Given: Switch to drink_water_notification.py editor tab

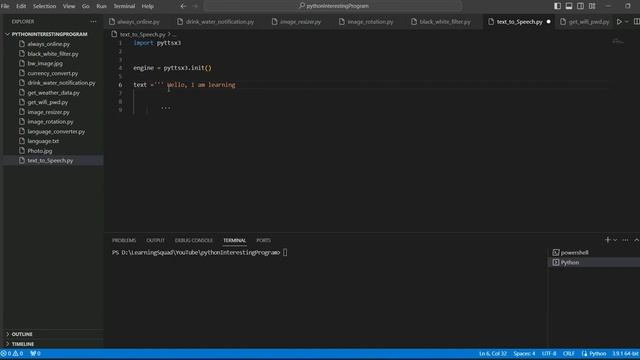Looking at the screenshot, I should [220, 22].
